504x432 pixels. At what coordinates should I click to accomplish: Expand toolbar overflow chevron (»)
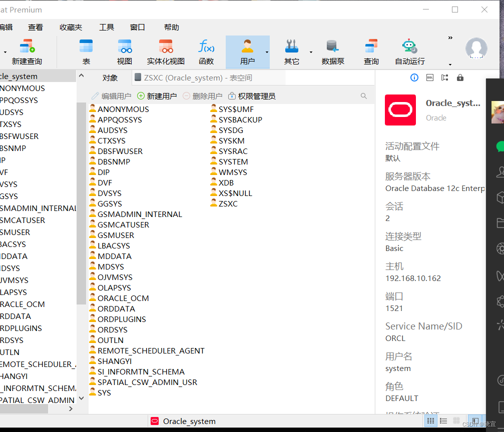(x=450, y=37)
